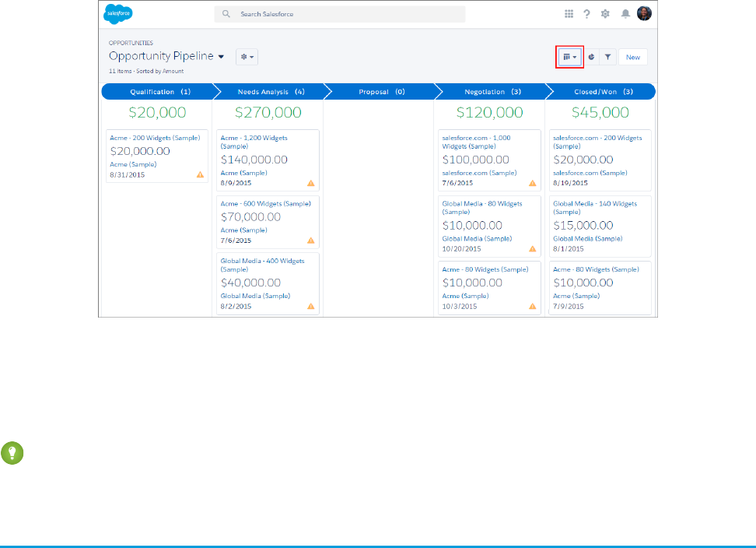Click warning icon on Negotiation Acme 80 Widgets card
Viewport: 756px width, 548px height.
click(x=532, y=307)
